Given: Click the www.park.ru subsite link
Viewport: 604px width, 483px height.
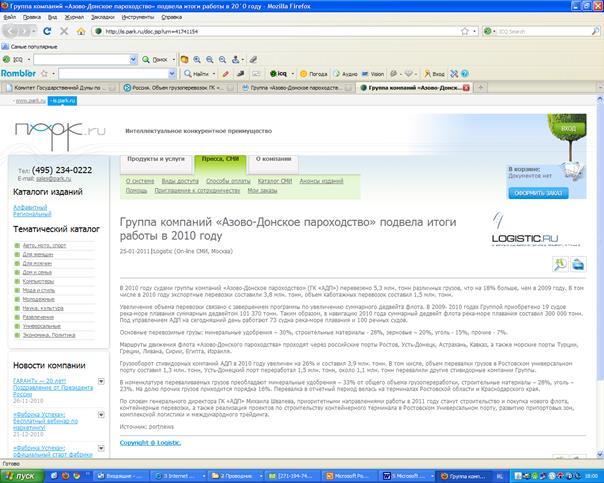Looking at the screenshot, I should [x=30, y=101].
